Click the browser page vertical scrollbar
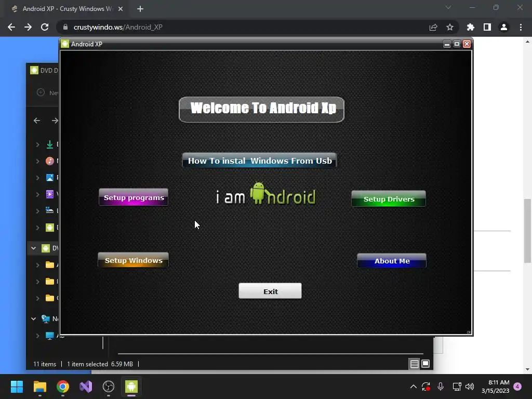This screenshot has height=399, width=532. click(528, 231)
